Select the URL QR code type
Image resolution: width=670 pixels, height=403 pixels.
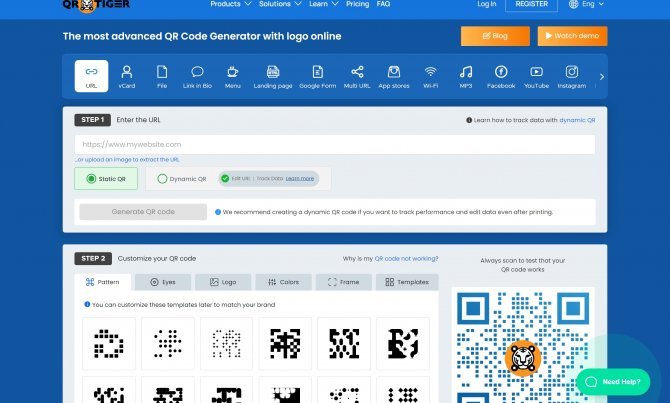91,76
